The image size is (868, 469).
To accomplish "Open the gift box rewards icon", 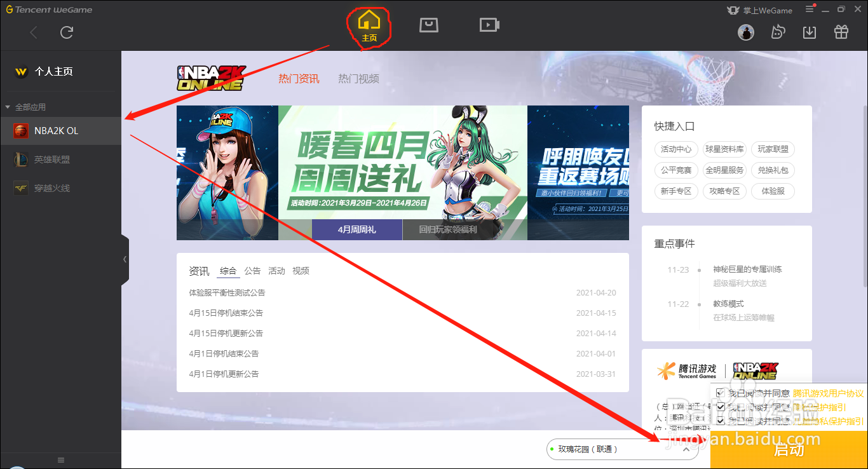I will (x=841, y=32).
